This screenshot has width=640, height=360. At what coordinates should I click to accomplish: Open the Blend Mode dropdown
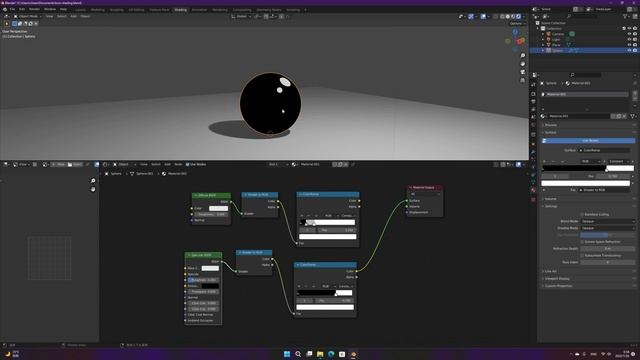[608, 221]
